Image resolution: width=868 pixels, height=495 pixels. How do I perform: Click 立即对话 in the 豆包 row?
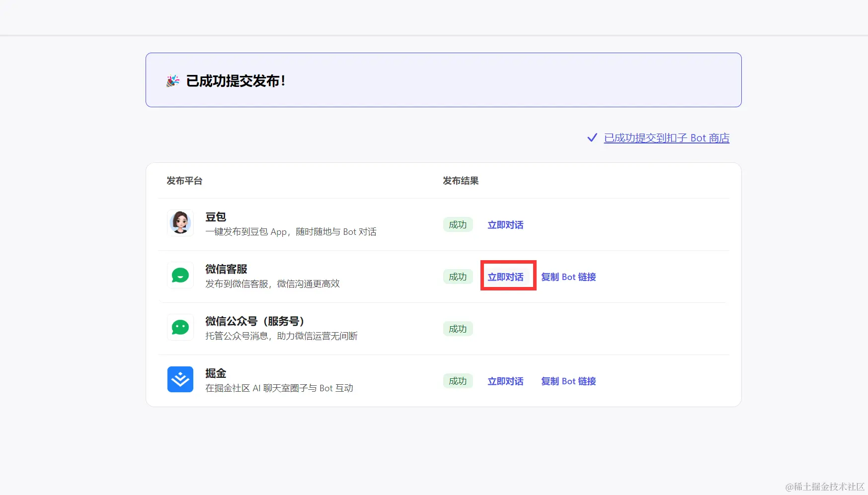pos(505,225)
